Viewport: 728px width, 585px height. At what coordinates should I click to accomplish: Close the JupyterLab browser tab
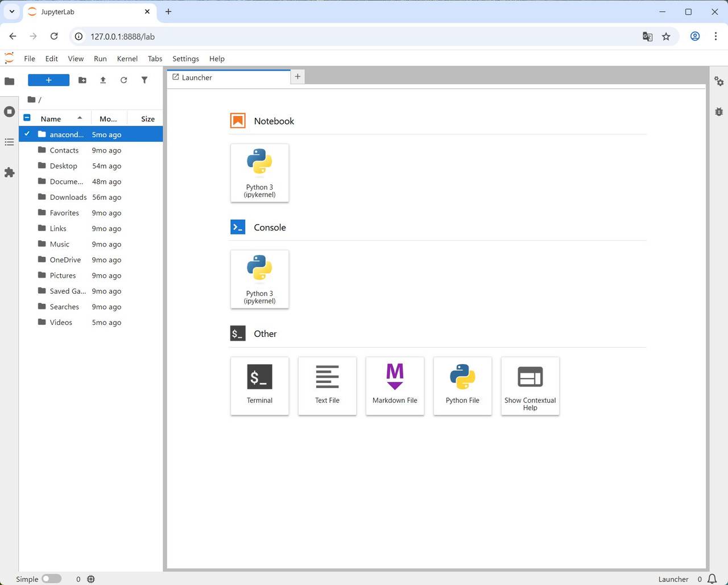(x=147, y=11)
